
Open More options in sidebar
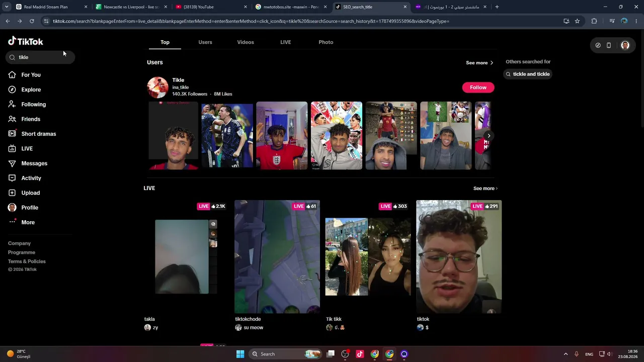click(x=28, y=222)
